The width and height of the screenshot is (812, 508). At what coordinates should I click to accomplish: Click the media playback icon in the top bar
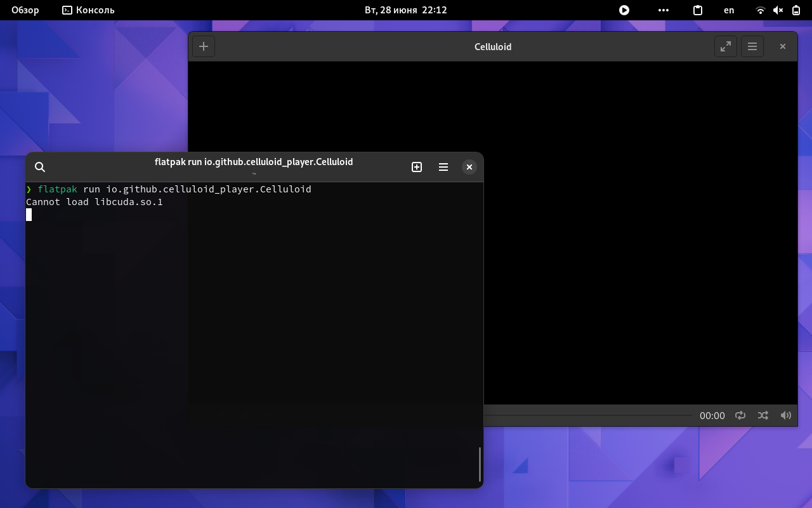click(x=624, y=10)
